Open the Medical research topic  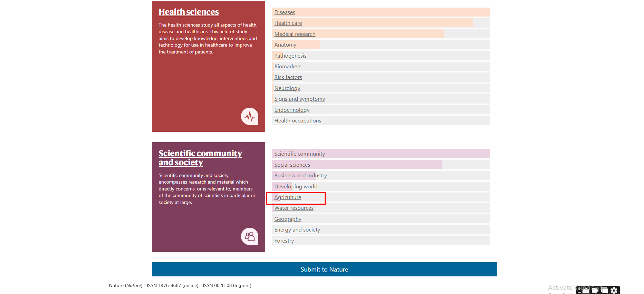pyautogui.click(x=295, y=34)
